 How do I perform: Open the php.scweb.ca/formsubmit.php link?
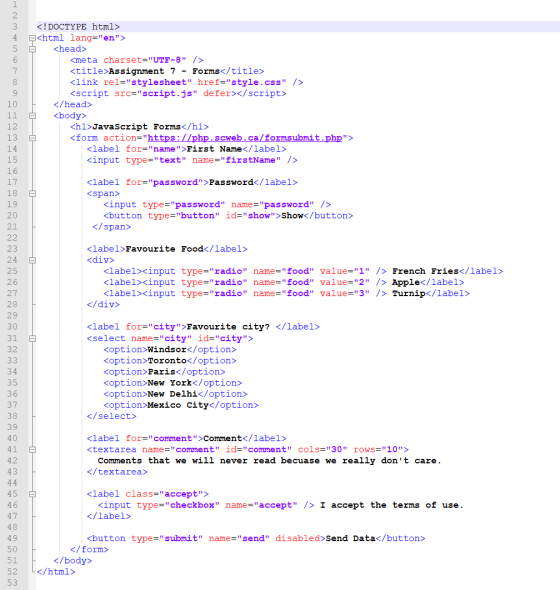[x=245, y=138]
